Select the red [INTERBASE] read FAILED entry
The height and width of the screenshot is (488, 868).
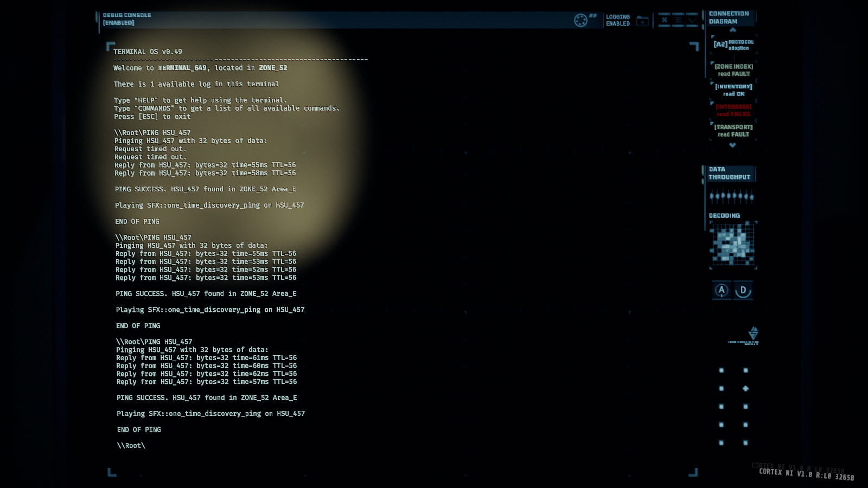pyautogui.click(x=733, y=110)
